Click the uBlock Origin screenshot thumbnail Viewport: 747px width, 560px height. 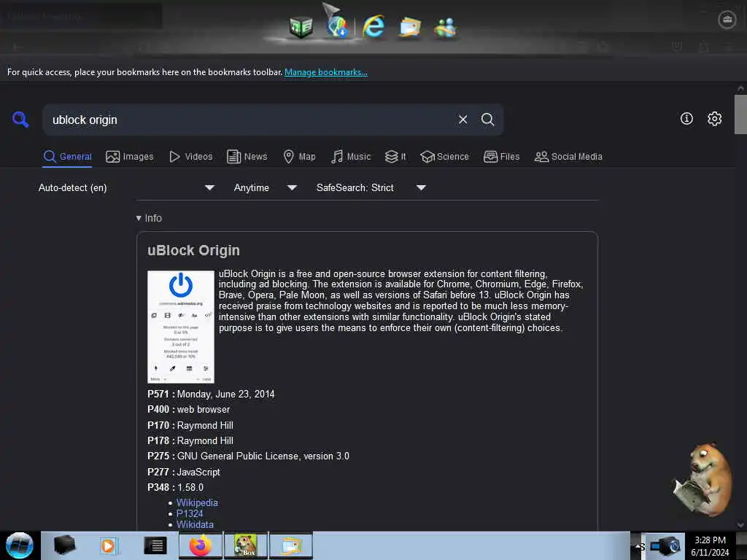coord(181,327)
